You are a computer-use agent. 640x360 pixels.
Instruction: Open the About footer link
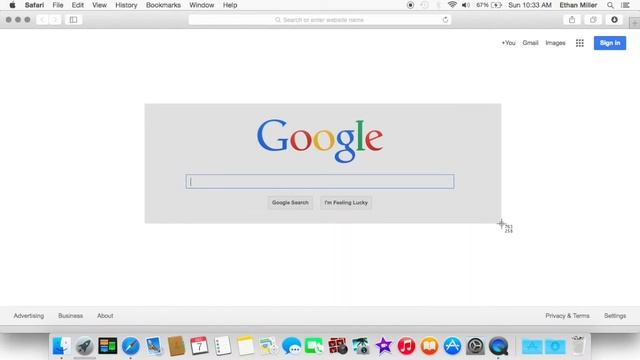pos(105,316)
